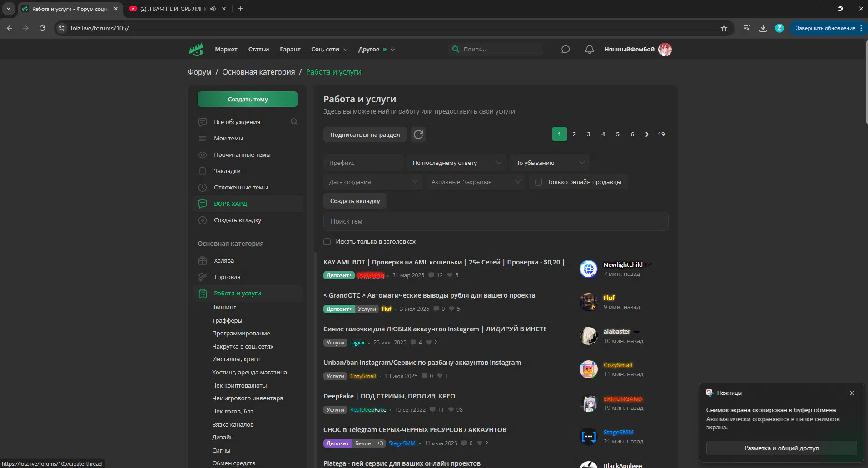Switch to the YouTube browser tab
The width and height of the screenshot is (868, 468).
click(173, 9)
